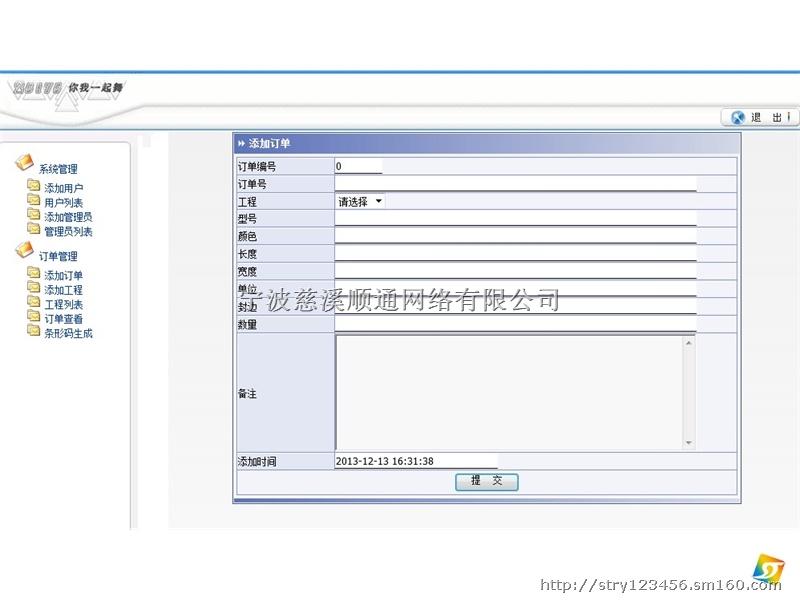Click the globe icon beside 退出

tap(738, 117)
